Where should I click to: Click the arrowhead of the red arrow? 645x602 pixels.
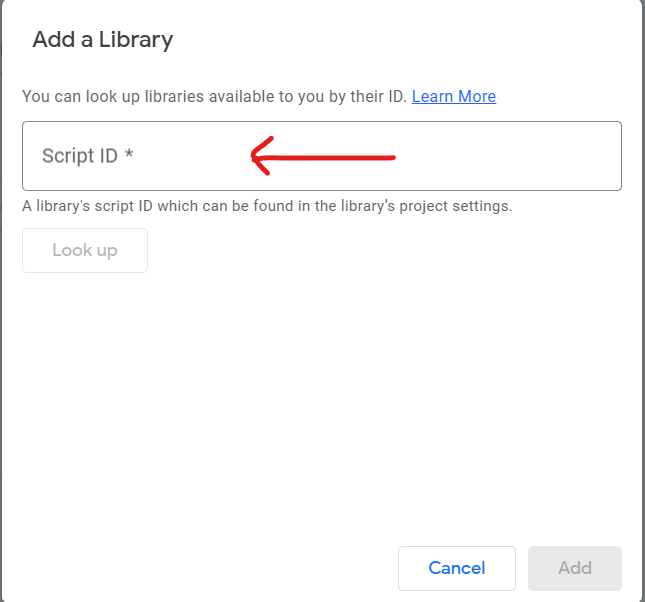[262, 156]
